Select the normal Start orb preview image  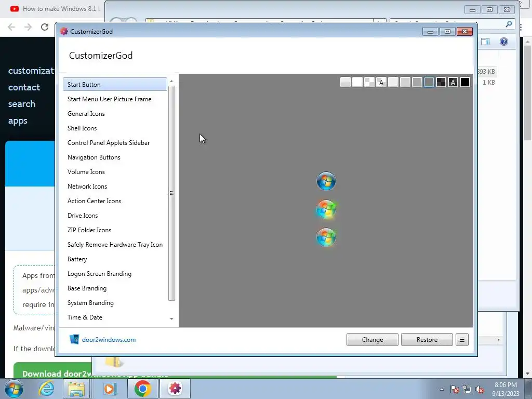click(x=326, y=181)
